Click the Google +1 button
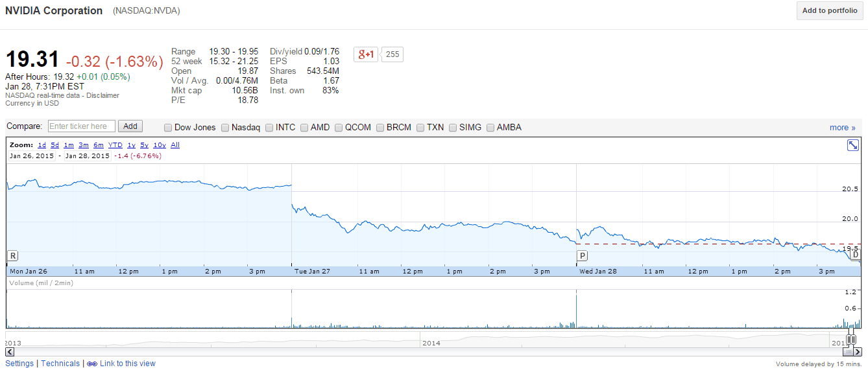This screenshot has height=372, width=868. pos(366,54)
